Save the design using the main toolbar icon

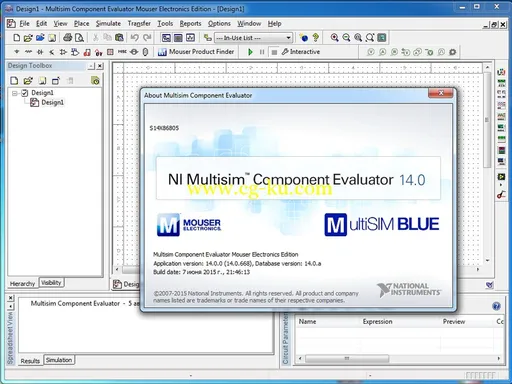tap(52, 38)
